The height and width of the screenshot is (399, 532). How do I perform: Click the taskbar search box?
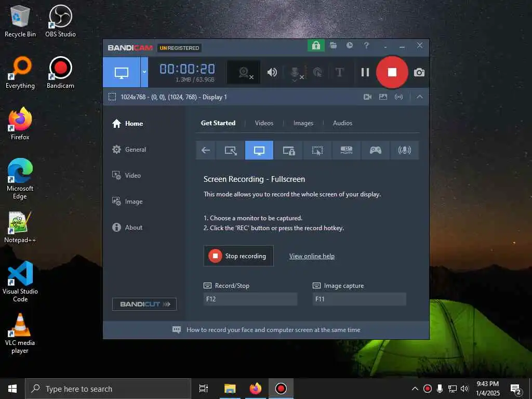click(108, 389)
